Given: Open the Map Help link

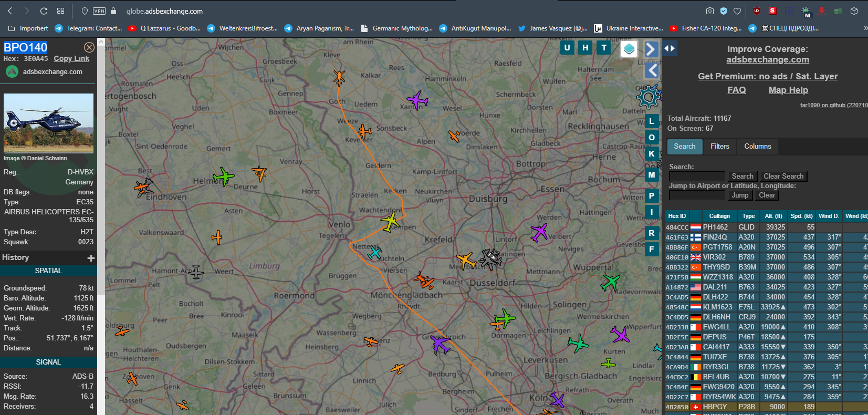Looking at the screenshot, I should click(x=788, y=90).
